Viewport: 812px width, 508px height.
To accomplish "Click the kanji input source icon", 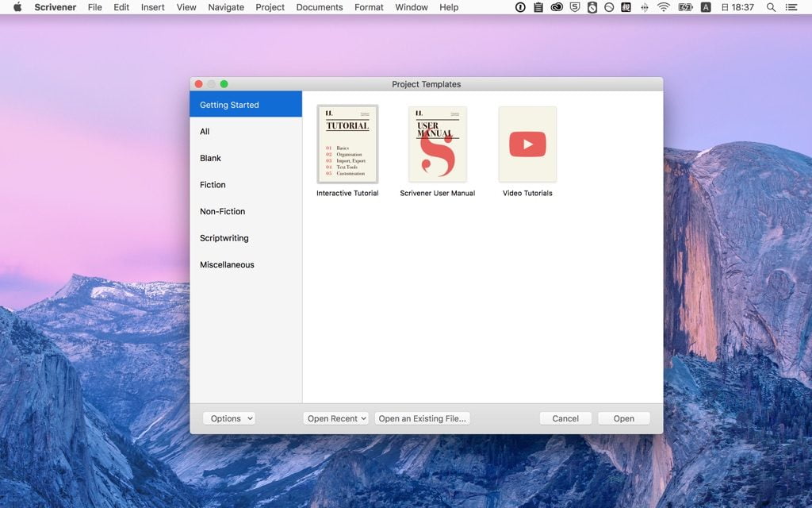I will click(626, 7).
